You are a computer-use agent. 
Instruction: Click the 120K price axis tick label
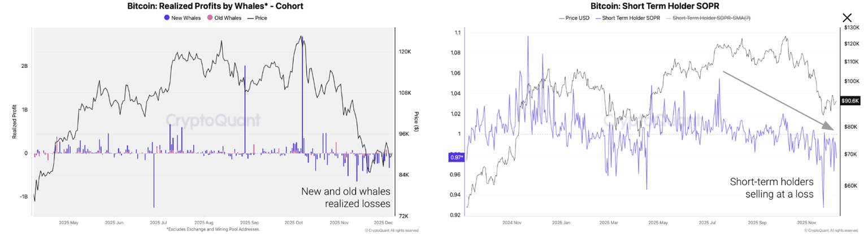[405, 52]
